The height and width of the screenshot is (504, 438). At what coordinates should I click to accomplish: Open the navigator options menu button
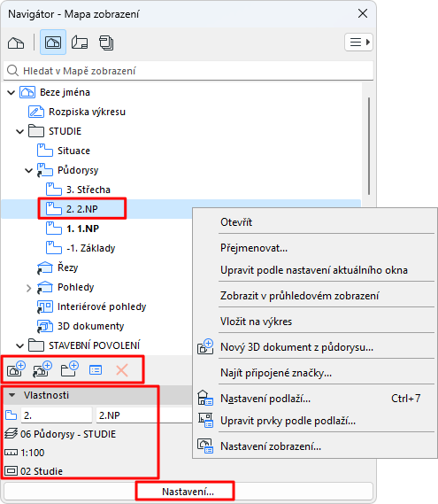[x=358, y=43]
